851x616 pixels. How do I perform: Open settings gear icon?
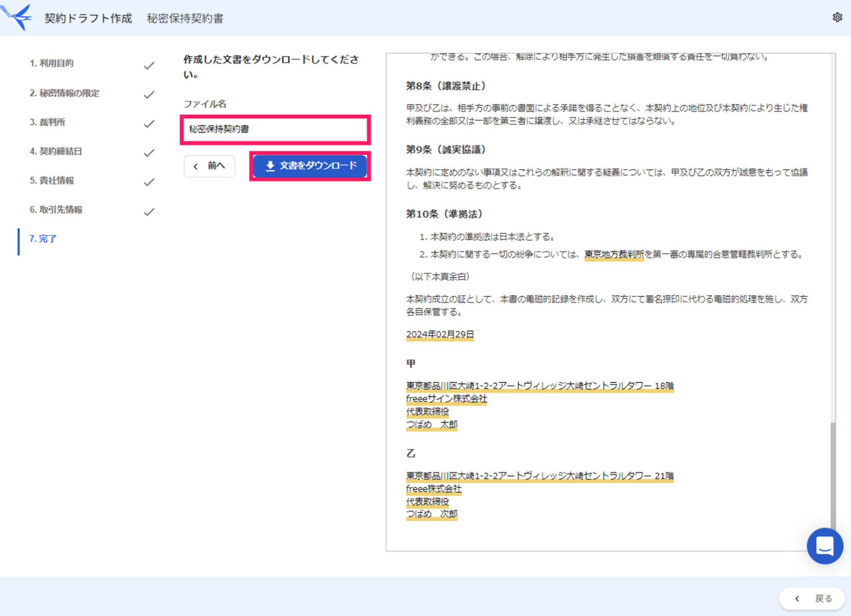point(837,17)
